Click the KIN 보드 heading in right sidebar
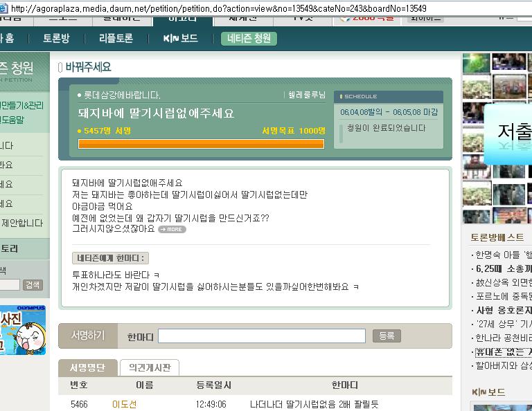The image size is (532, 411). [488, 392]
